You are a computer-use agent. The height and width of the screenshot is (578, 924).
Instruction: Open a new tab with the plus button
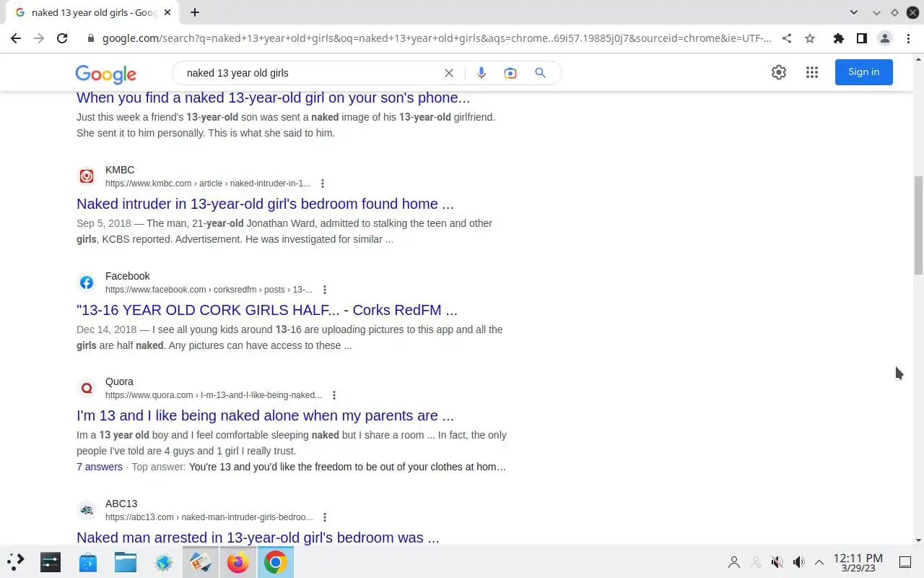[194, 12]
